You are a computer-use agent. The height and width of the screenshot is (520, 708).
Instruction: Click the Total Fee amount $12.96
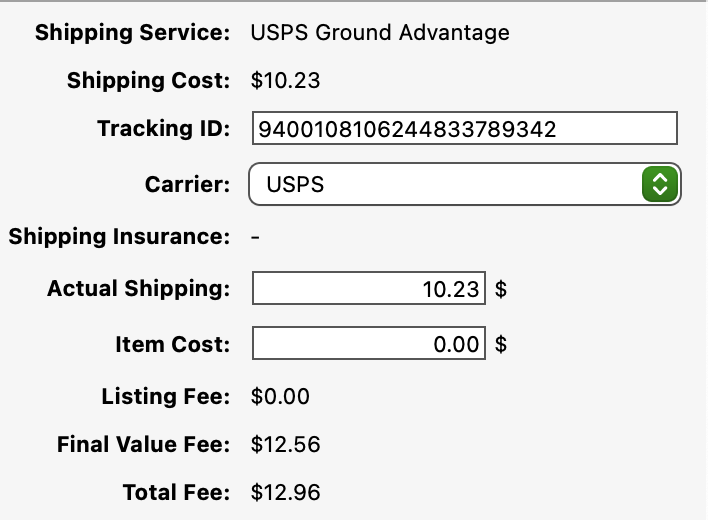point(285,493)
